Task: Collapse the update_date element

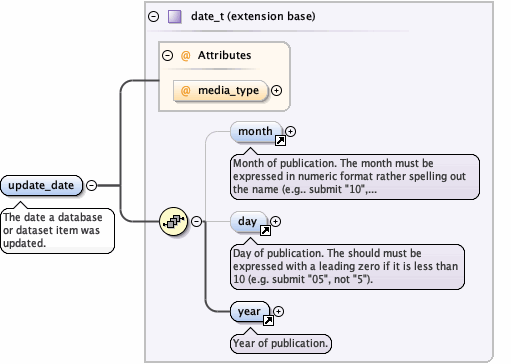Action: click(91, 185)
